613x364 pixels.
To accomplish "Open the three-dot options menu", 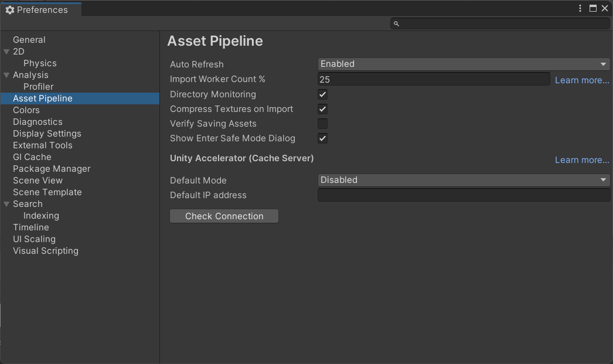I will click(x=580, y=8).
